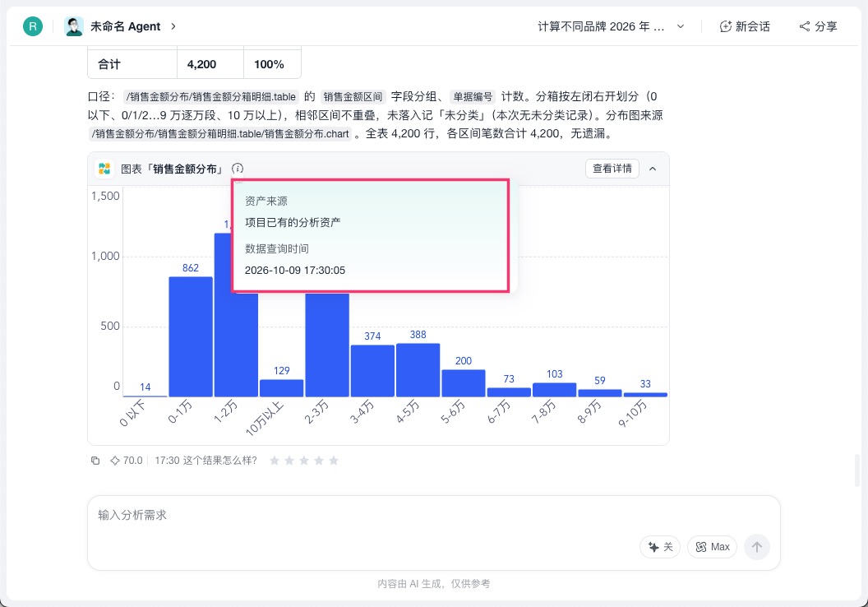Viewport: 868px width, 607px height.
Task: Click the info icon next to 销售金额分布 title
Action: coord(238,169)
